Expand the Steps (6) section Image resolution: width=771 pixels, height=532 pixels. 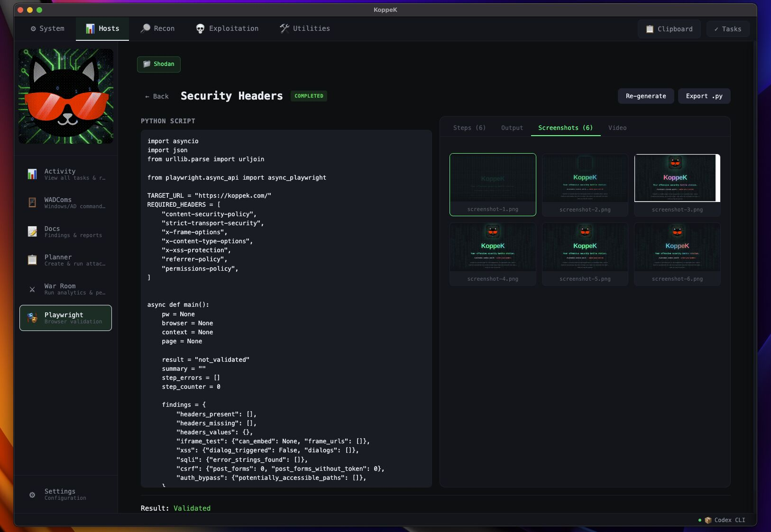pos(470,128)
